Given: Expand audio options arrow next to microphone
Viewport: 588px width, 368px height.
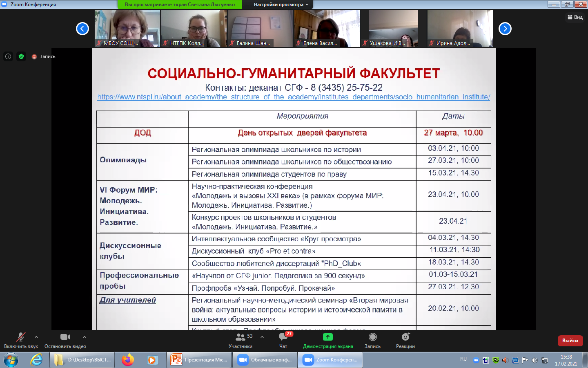Looking at the screenshot, I should pos(36,337).
